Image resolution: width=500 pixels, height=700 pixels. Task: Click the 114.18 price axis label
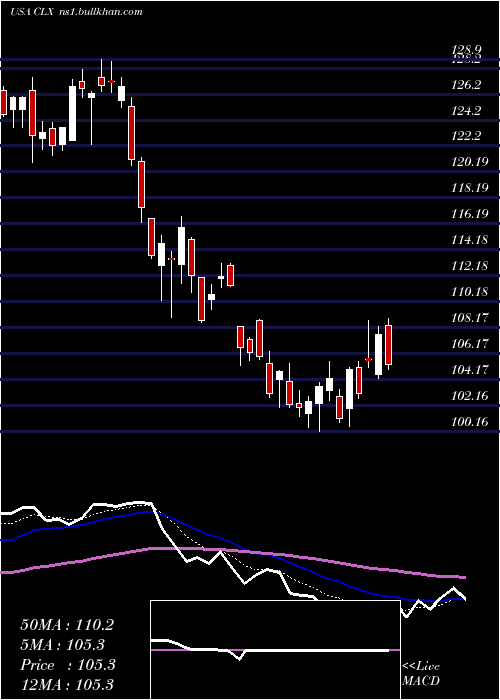tap(468, 240)
